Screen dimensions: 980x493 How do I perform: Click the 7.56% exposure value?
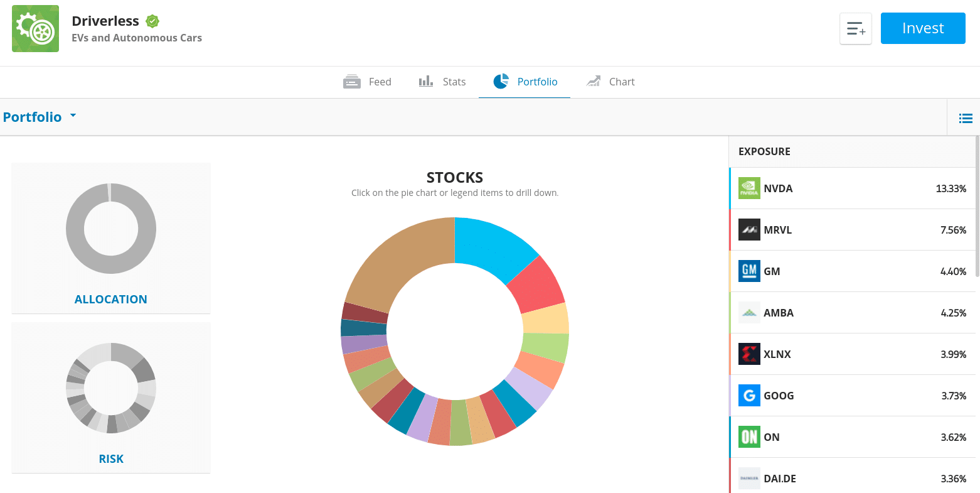[954, 230]
